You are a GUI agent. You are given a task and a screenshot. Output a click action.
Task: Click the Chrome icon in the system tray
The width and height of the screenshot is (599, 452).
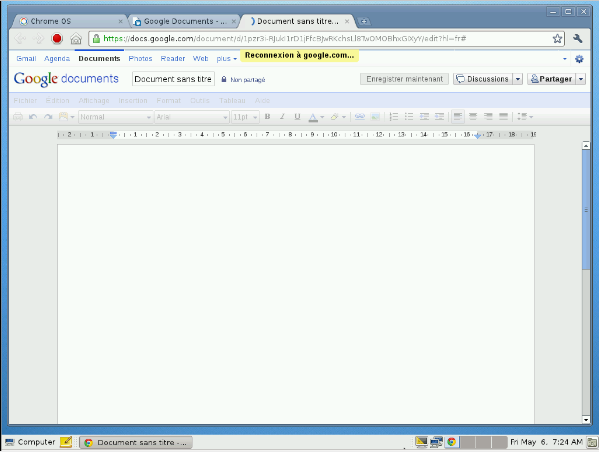coord(451,442)
